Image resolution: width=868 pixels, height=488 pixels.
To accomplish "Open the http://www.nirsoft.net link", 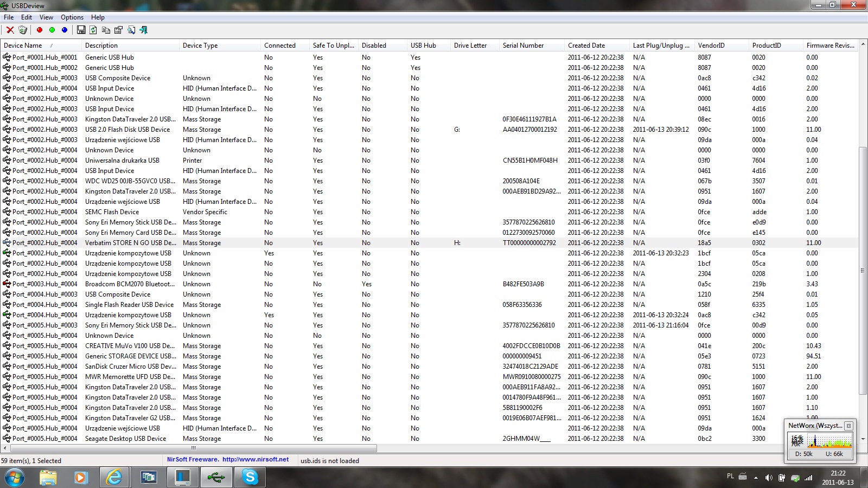I will point(256,459).
